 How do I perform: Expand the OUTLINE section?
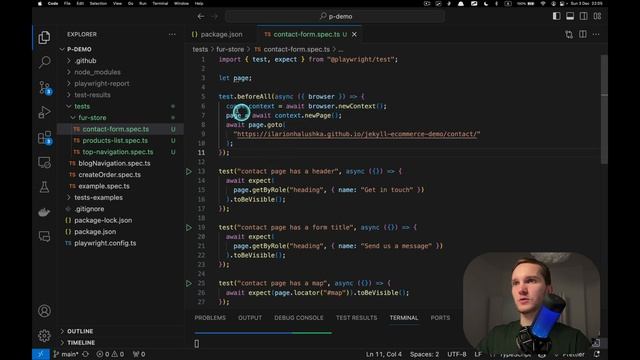(80, 331)
